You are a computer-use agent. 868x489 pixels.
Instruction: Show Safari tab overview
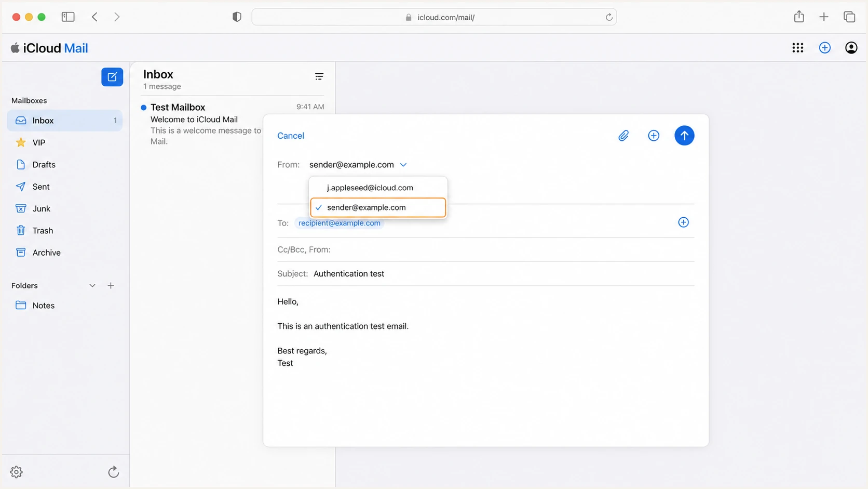pyautogui.click(x=849, y=17)
